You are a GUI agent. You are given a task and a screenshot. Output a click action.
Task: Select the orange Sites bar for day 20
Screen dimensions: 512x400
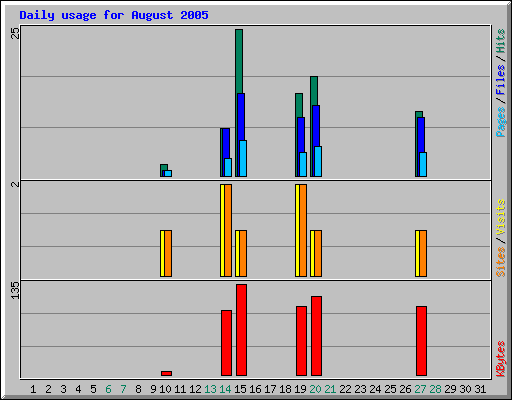[x=318, y=253]
